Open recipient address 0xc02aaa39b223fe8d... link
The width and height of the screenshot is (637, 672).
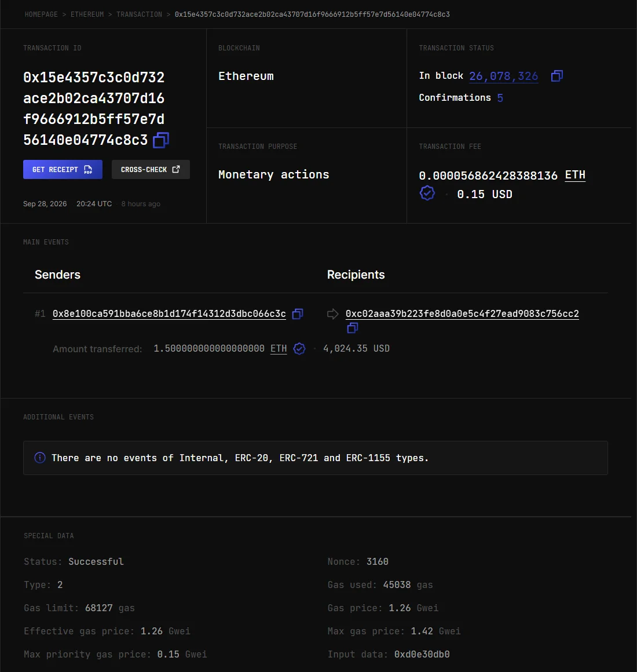click(462, 314)
